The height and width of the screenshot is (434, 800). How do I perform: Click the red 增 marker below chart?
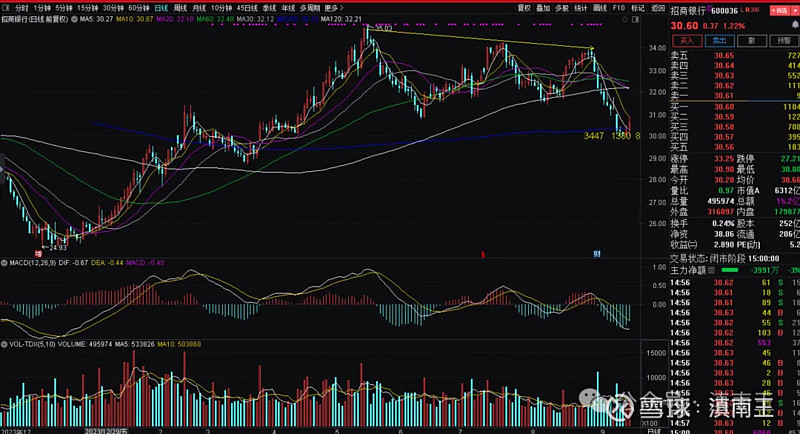click(38, 253)
